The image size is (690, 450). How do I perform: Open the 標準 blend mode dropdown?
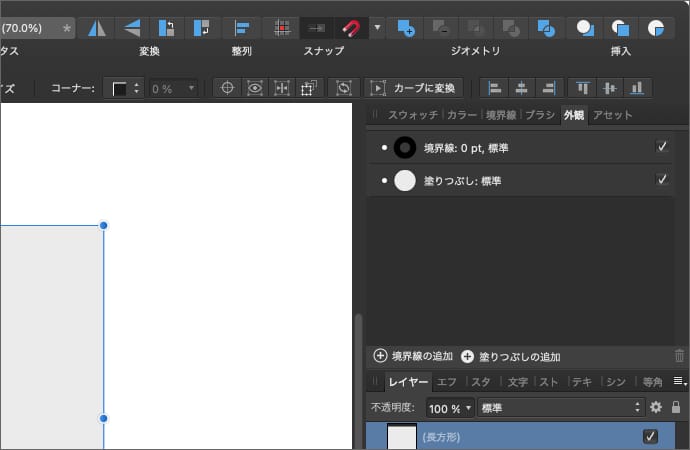(560, 408)
